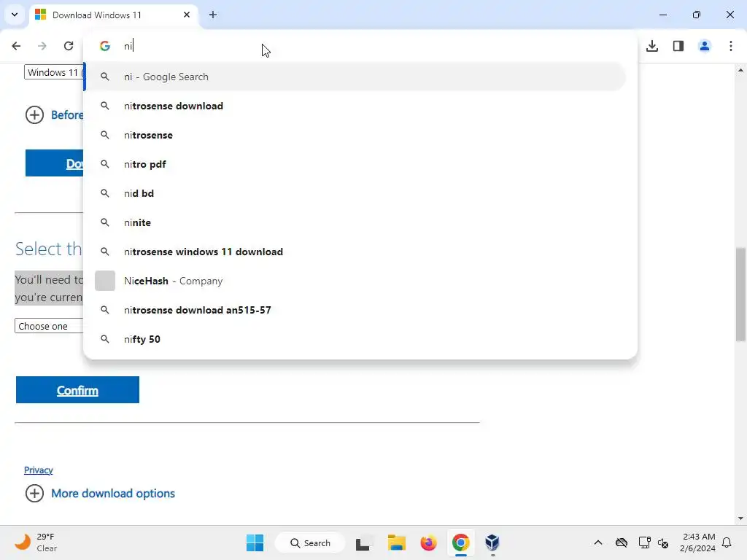The width and height of the screenshot is (747, 560).
Task: Open the Chrome downloads icon
Action: (652, 46)
